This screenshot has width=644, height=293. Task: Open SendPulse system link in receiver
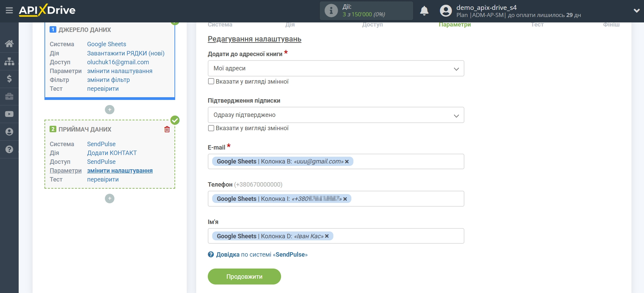point(101,144)
